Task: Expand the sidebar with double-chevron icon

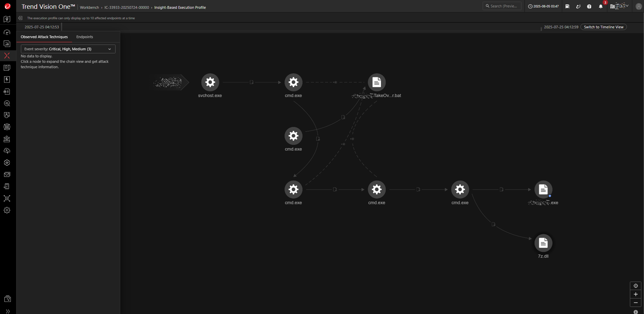Action: (x=8, y=311)
